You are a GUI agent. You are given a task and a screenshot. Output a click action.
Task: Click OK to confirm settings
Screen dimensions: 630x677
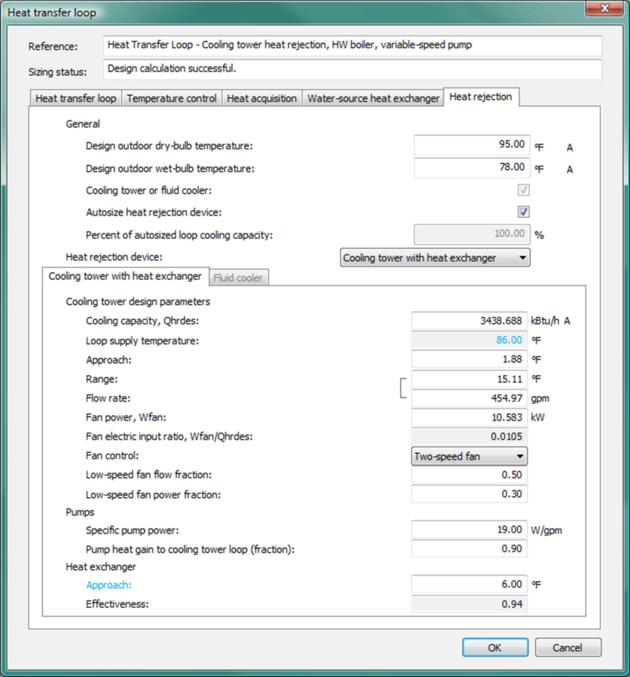click(x=494, y=647)
